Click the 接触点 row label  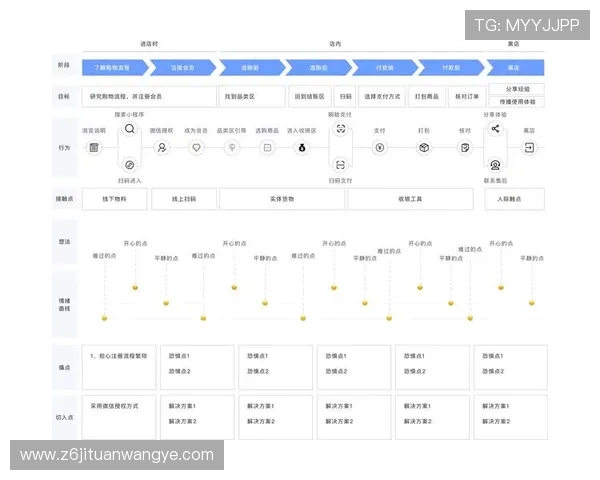point(64,199)
